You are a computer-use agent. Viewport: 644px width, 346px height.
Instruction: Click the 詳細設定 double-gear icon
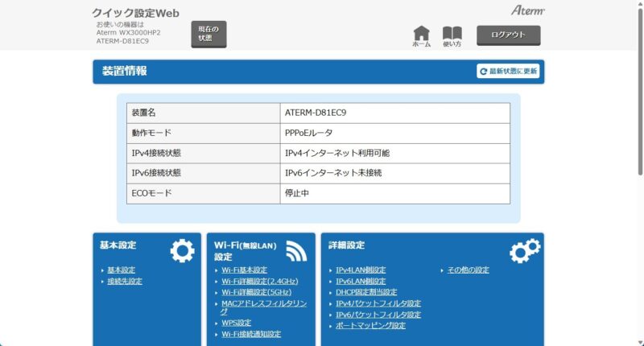tap(524, 251)
